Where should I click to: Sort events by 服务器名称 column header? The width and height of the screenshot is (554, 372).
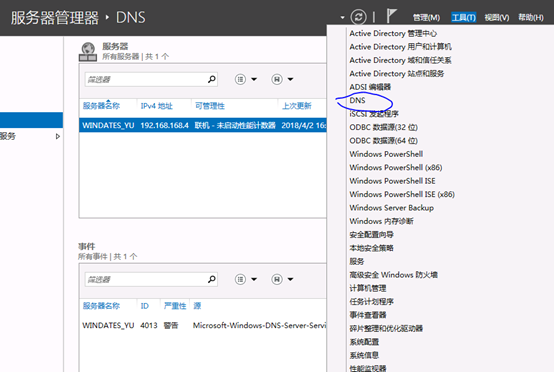101,306
